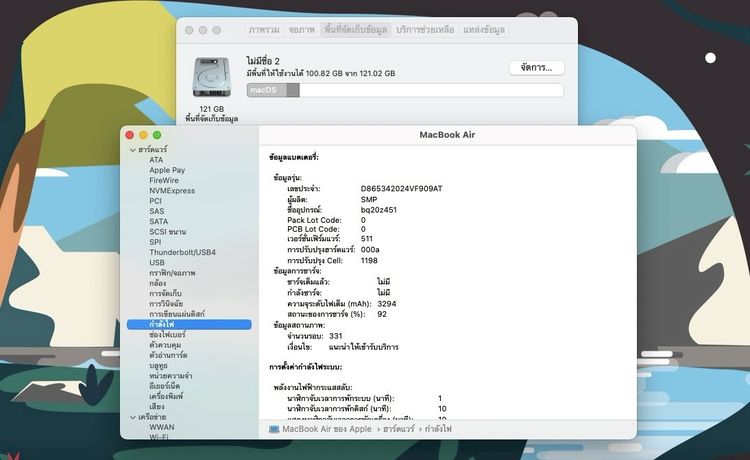
Task: Select เครื่องพิมพ์ in the sidebar
Action: coord(166,396)
